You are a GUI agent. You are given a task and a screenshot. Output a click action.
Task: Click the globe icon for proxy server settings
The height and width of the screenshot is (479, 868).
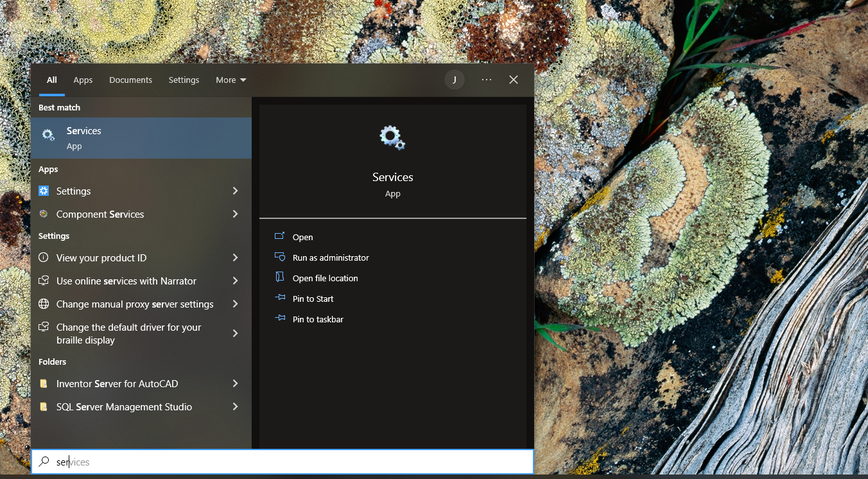(x=44, y=304)
